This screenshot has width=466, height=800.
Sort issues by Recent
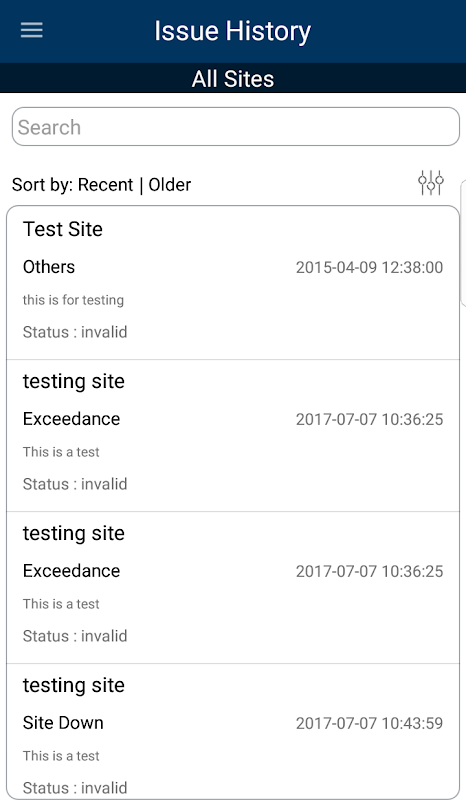coord(106,185)
